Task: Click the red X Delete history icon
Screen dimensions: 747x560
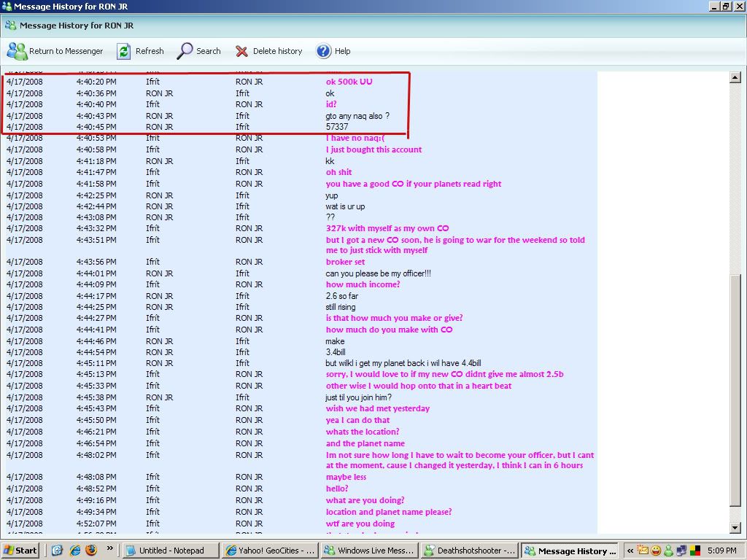Action: (x=241, y=51)
